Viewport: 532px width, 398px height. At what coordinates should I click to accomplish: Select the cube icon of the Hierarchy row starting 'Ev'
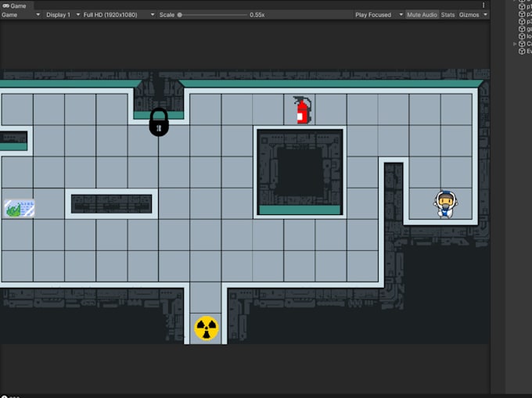tap(522, 51)
